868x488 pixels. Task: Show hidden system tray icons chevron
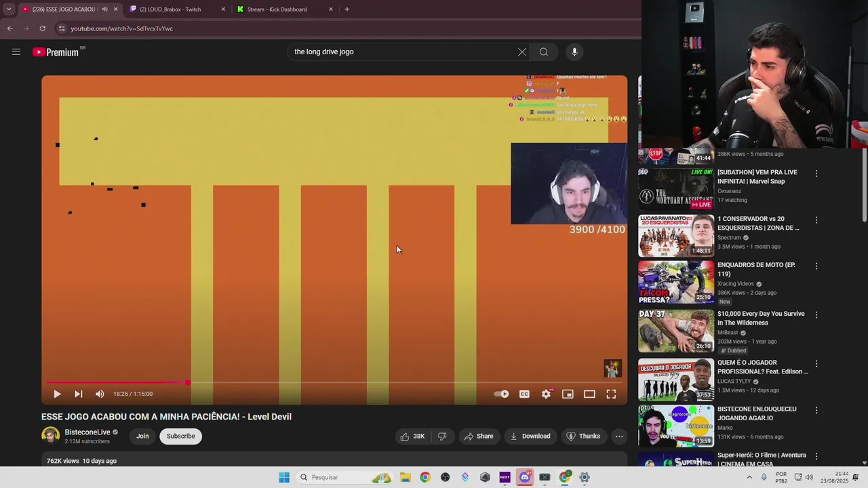pos(749,477)
